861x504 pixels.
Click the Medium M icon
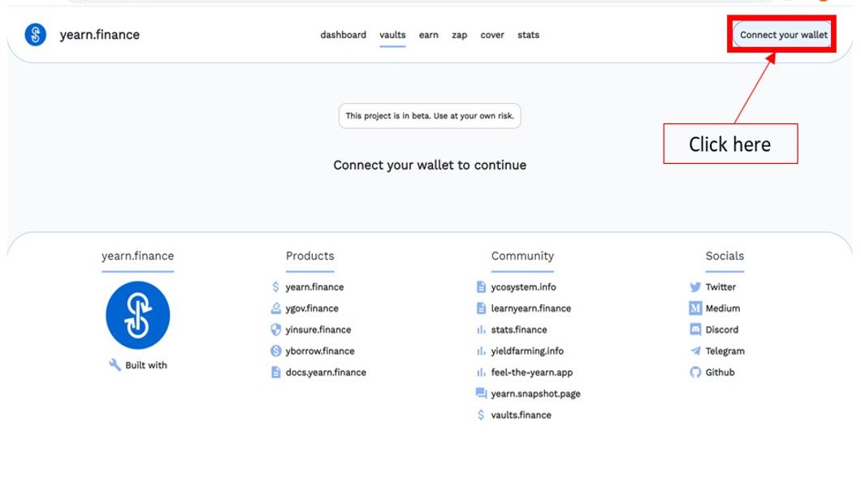(x=695, y=308)
